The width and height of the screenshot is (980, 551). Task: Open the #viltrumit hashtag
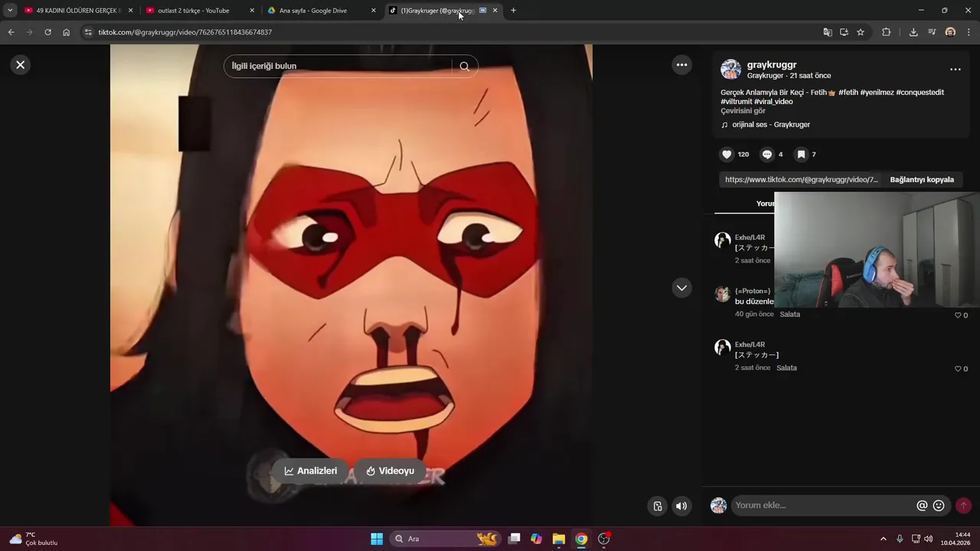(736, 102)
